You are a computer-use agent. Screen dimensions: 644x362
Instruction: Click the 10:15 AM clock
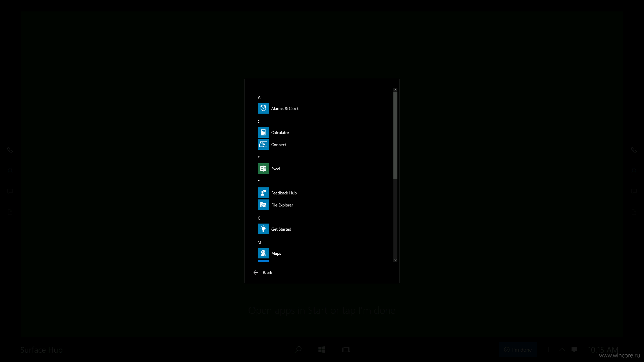coord(603,350)
